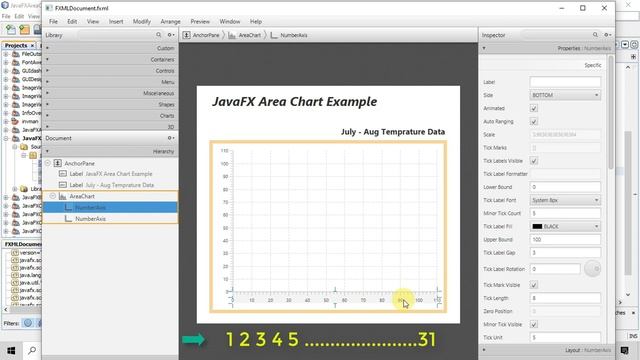Click the Upper Bound field showing 100
The width and height of the screenshot is (640, 360).
[565, 239]
